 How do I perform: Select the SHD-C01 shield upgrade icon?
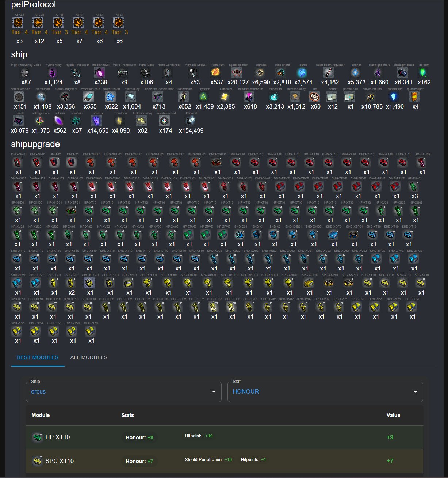[x=240, y=235]
